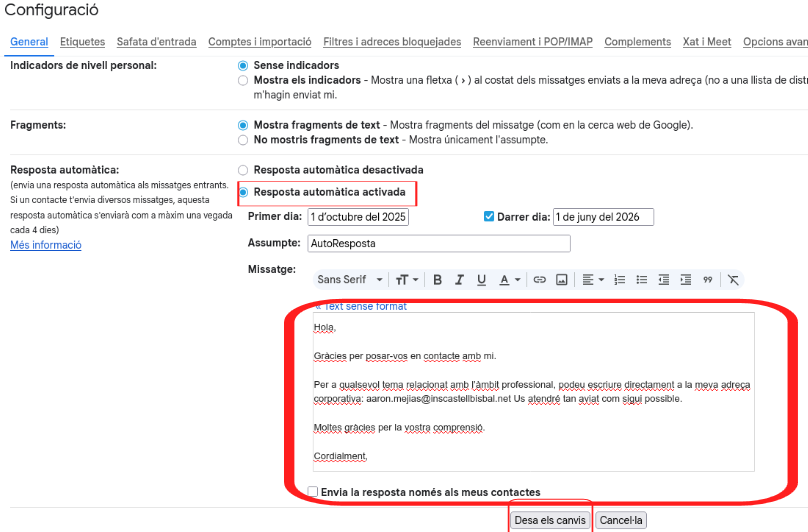Image resolution: width=808 pixels, height=532 pixels.
Task: Remove formatting with the clear format icon
Action: point(733,280)
